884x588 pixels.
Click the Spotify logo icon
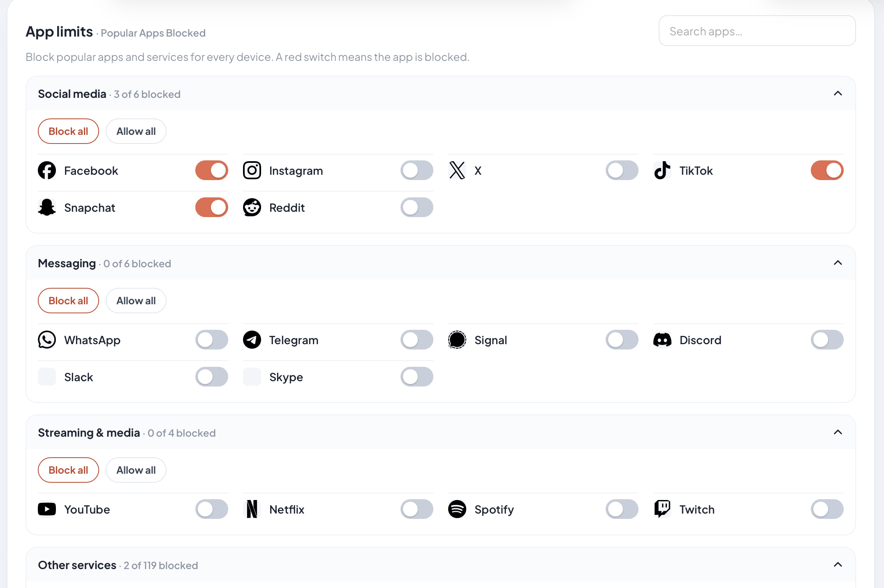click(x=457, y=509)
